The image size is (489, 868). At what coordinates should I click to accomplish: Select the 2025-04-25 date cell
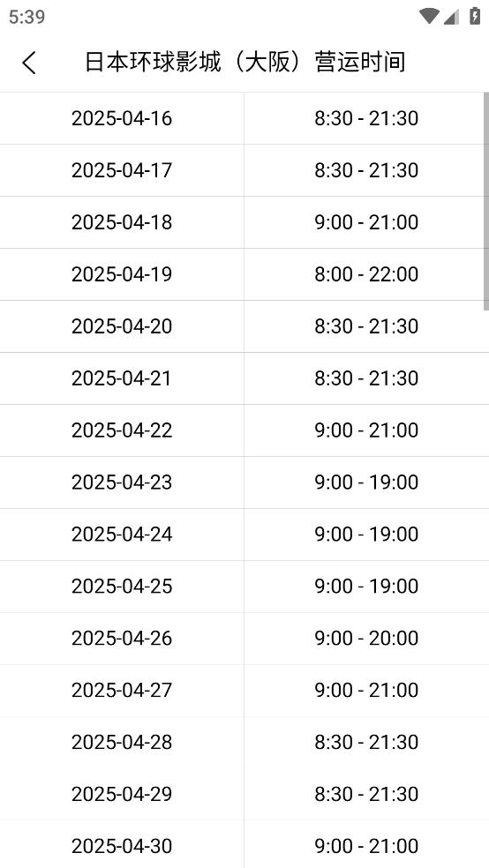click(122, 587)
